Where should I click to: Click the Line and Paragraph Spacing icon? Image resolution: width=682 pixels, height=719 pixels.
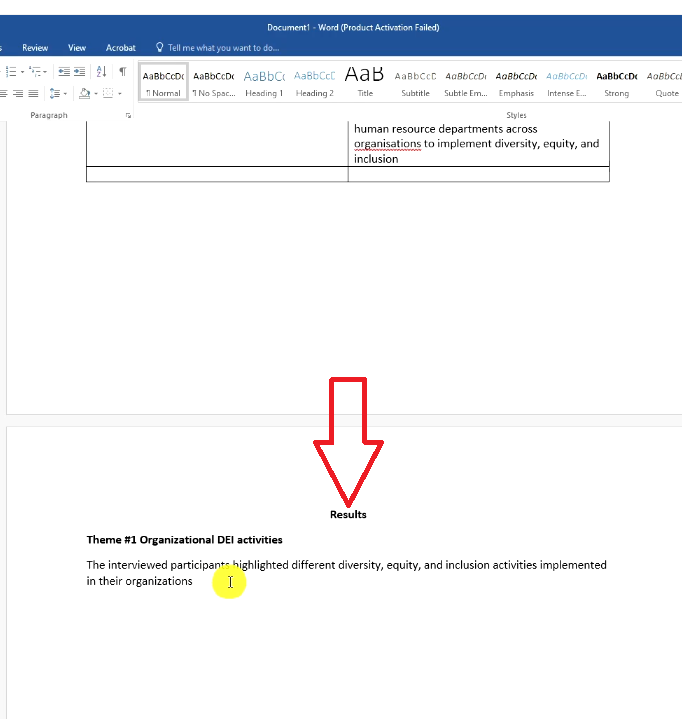point(55,94)
